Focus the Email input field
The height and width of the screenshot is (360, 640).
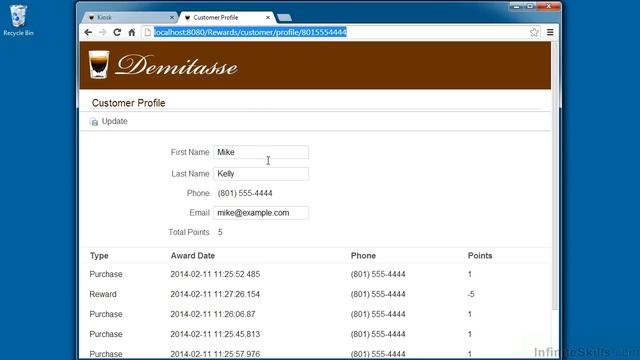tap(261, 213)
